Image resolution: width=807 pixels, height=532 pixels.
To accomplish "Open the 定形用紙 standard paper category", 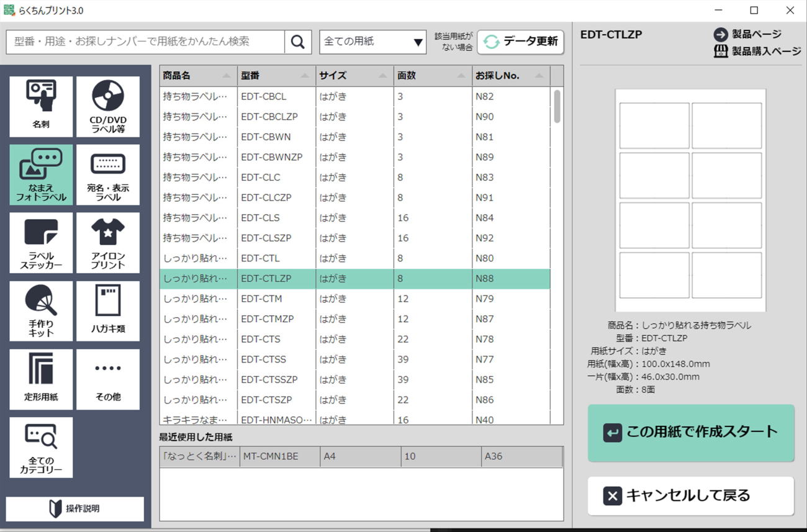I will 41,379.
